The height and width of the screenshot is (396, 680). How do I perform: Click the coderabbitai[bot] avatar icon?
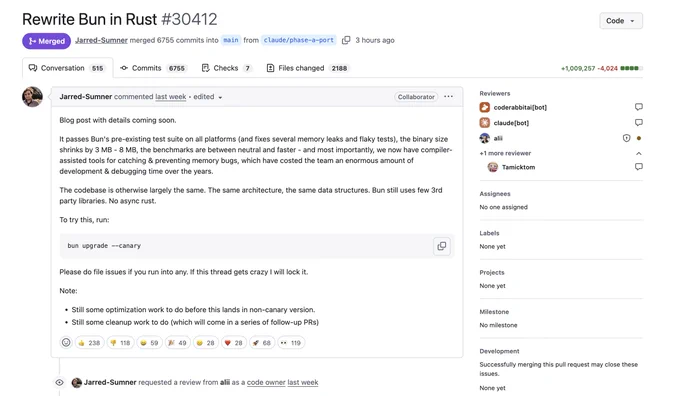click(484, 107)
